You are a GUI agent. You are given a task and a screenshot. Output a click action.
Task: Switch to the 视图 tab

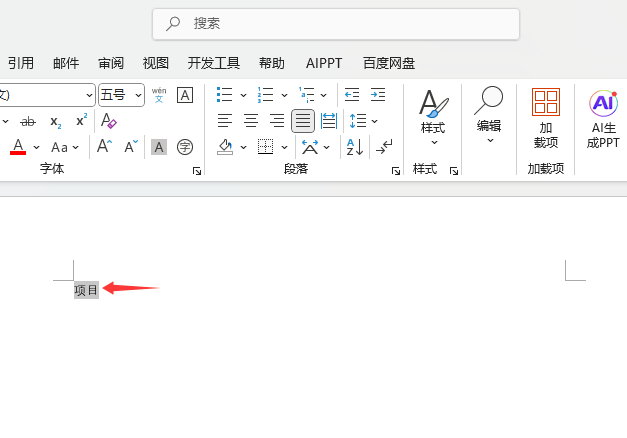tap(156, 63)
